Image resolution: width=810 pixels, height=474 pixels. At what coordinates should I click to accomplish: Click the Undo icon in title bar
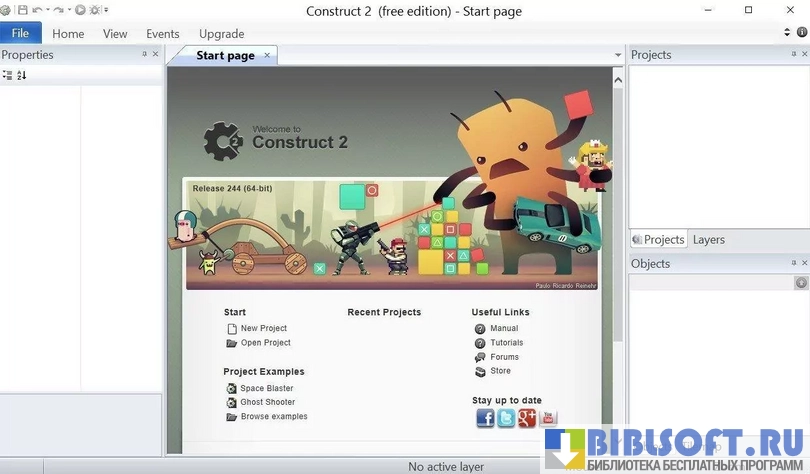tap(37, 10)
